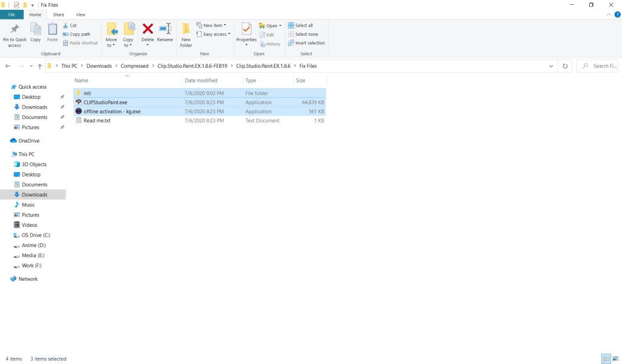Click Select all in the ribbon
This screenshot has width=622, height=364.
[x=300, y=25]
